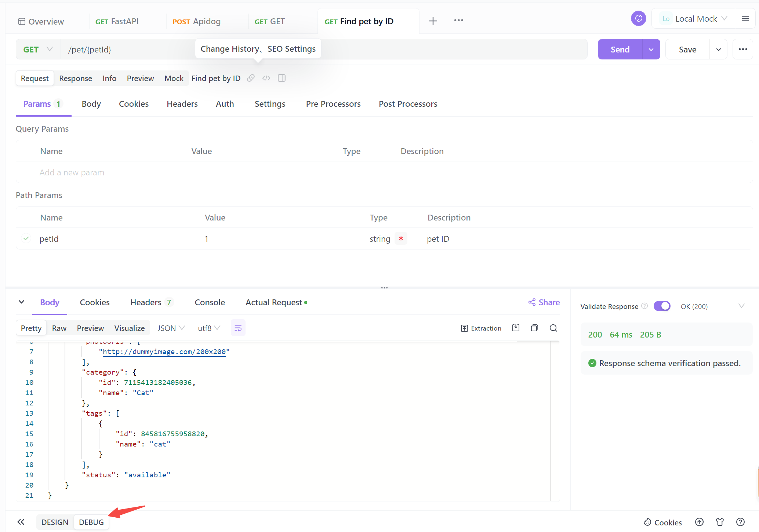Screen dimensions: 759x532
Task: Click the add new tab plus icon
Action: [433, 21]
